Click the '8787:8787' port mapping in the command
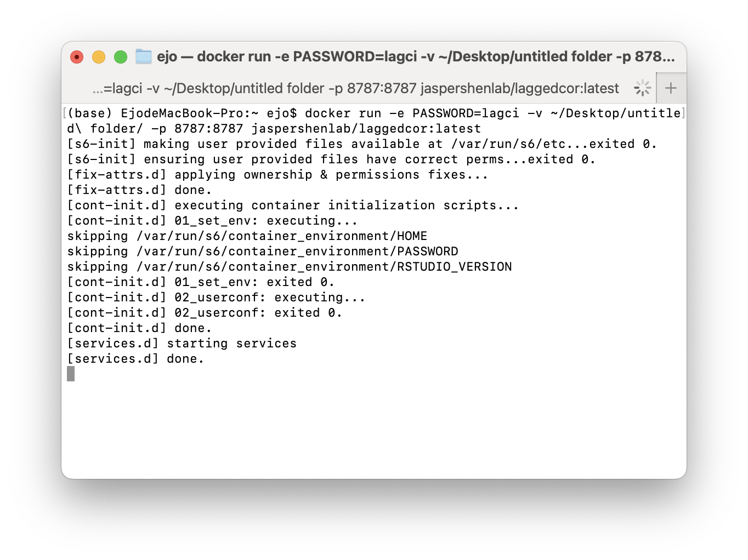The height and width of the screenshot is (560, 748). pyautogui.click(x=208, y=129)
